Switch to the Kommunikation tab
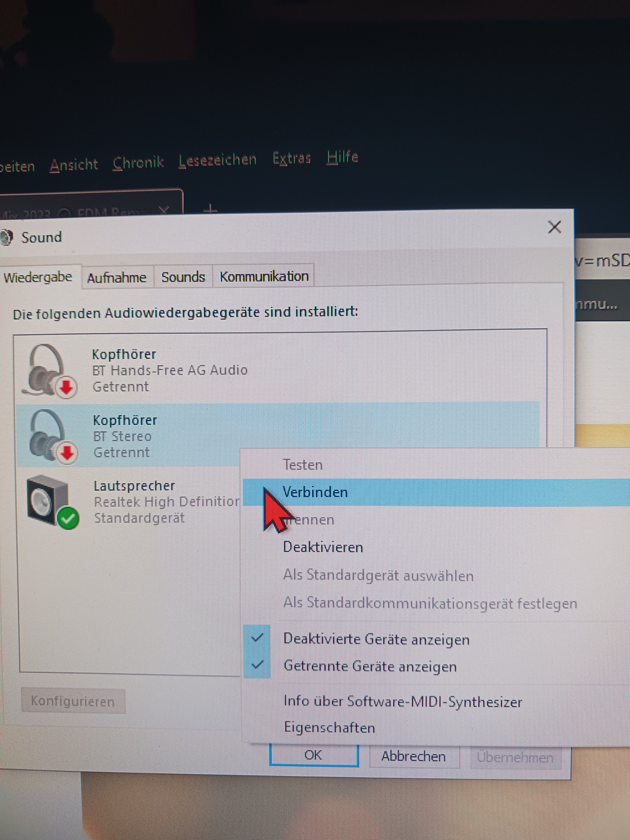 click(x=264, y=276)
